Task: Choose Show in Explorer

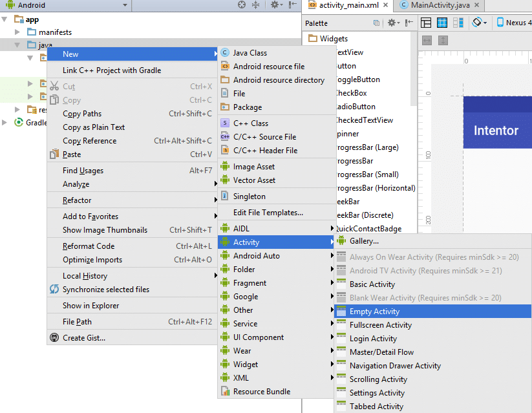Action: point(133,306)
